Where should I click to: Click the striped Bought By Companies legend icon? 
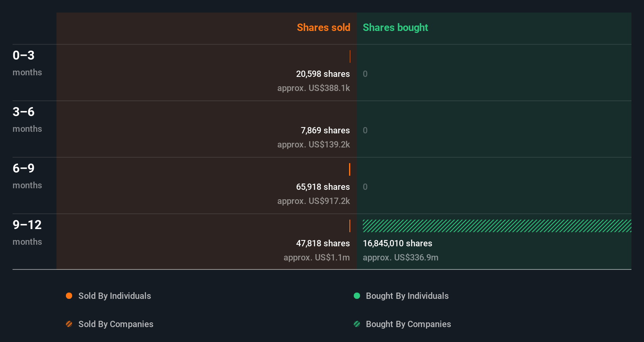pyautogui.click(x=357, y=324)
